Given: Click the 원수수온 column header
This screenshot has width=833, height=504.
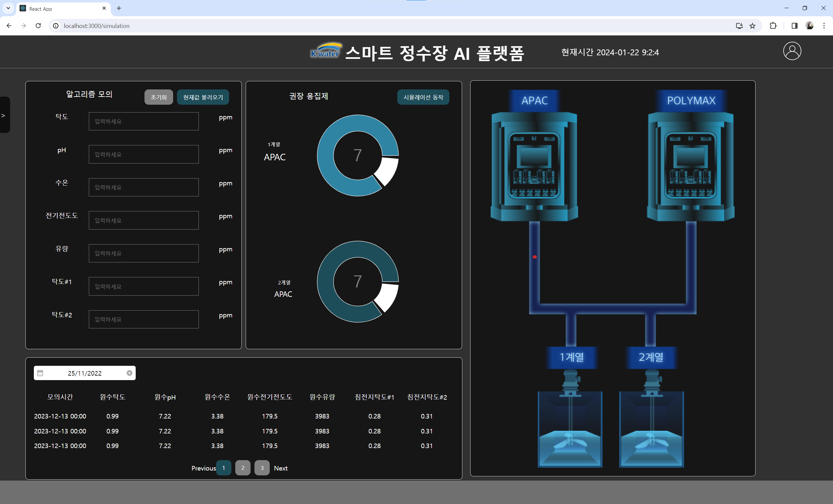Looking at the screenshot, I should click(x=217, y=397).
